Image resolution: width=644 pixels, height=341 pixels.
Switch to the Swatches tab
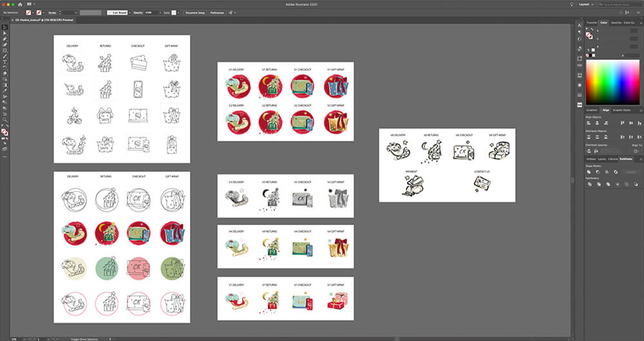tap(616, 23)
